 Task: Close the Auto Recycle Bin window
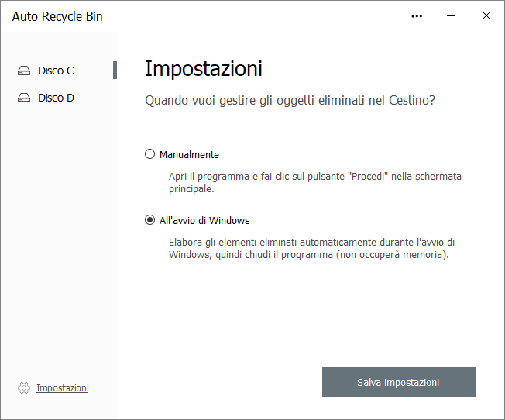(486, 16)
